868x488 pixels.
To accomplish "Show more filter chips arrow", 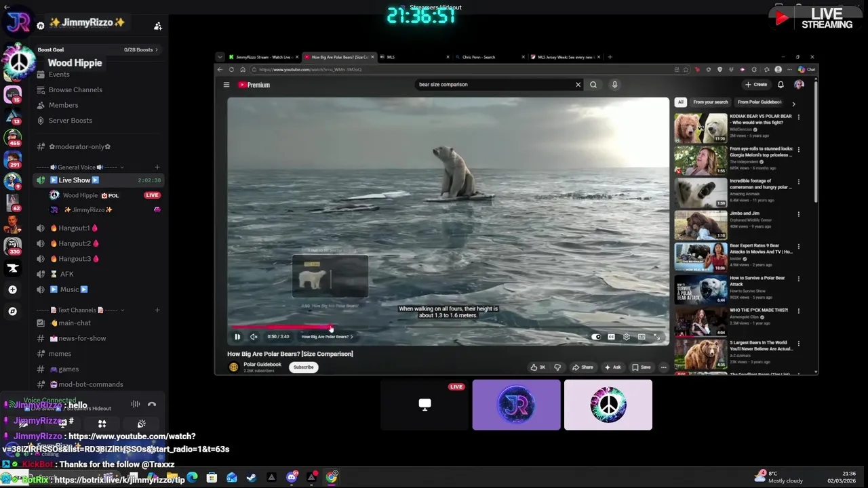I will pyautogui.click(x=793, y=104).
